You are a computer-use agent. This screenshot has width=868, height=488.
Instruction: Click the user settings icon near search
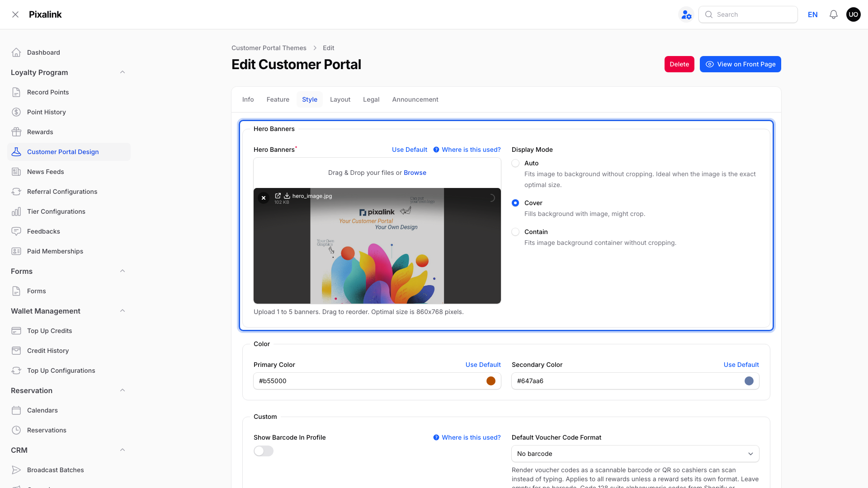686,14
